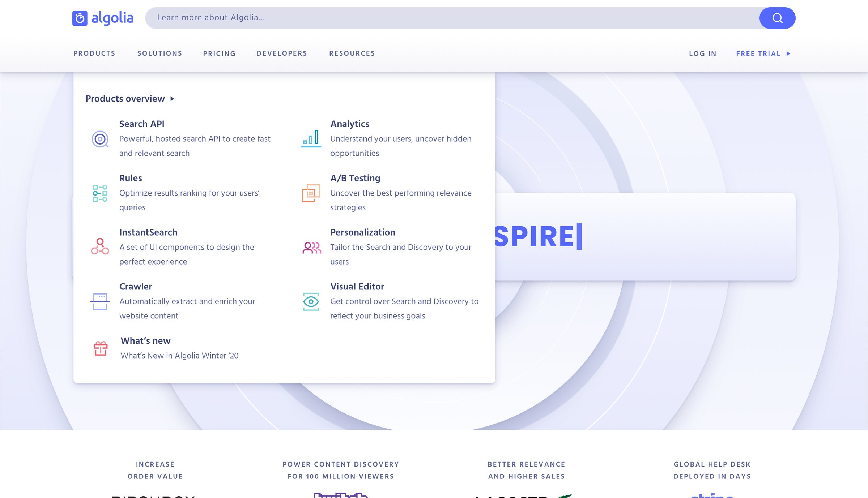Image resolution: width=868 pixels, height=498 pixels.
Task: Click the Search API target icon
Action: click(x=100, y=139)
